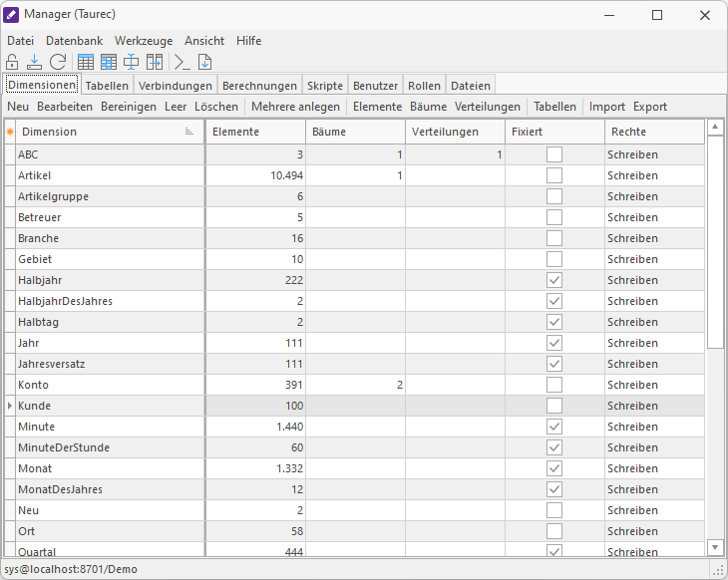Switch to the Berechnungen tab
This screenshot has width=728, height=580.
point(259,86)
